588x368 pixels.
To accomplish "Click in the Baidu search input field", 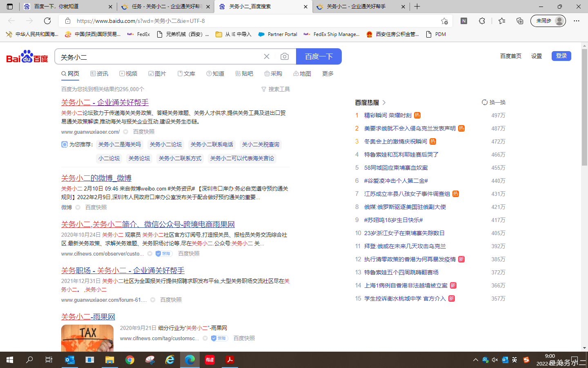I will [159, 57].
